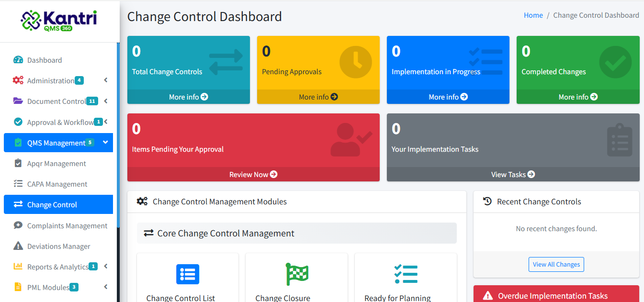Open the Home breadcrumb link
The image size is (644, 302).
click(x=533, y=15)
